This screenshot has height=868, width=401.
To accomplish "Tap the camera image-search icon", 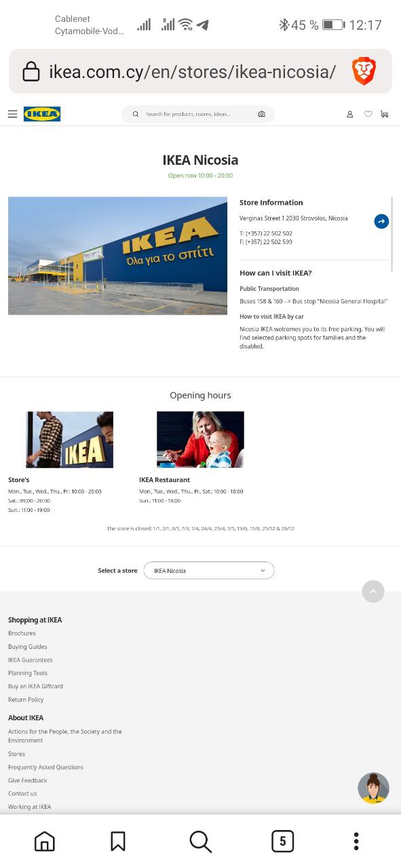I will 261,114.
